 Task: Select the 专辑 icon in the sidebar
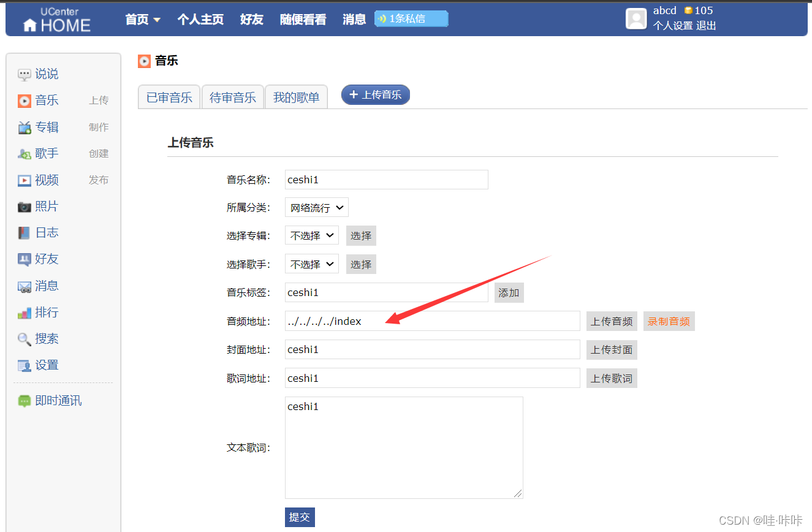[x=25, y=127]
